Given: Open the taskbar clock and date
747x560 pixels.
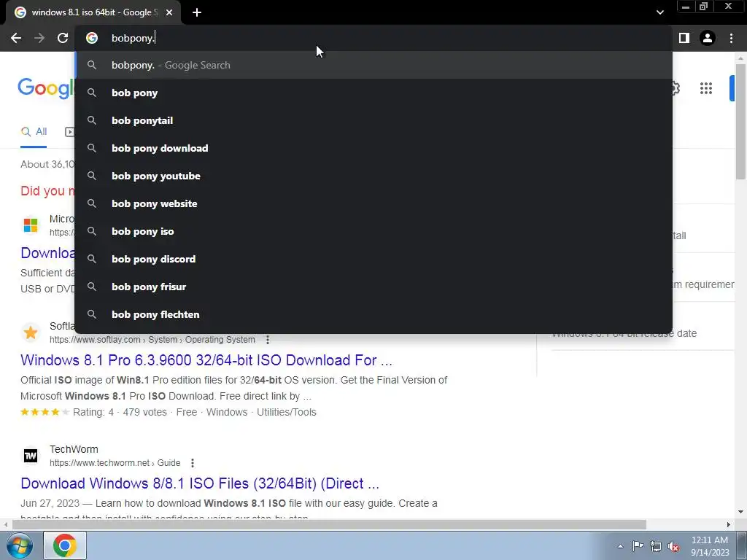Looking at the screenshot, I should [x=710, y=545].
